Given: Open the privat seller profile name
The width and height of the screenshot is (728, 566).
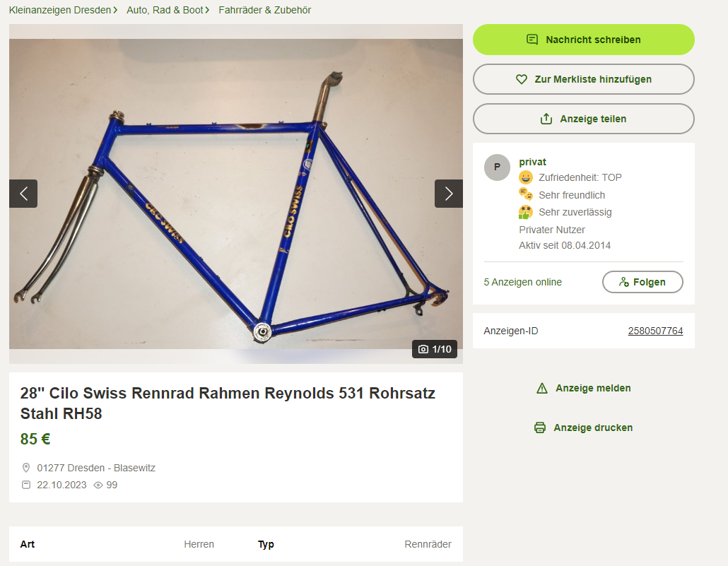Looking at the screenshot, I should pos(532,162).
